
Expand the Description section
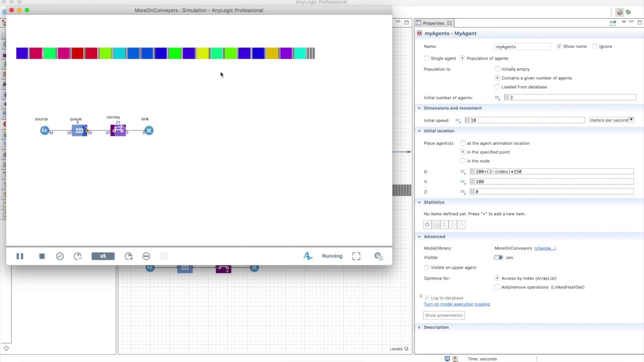[x=419, y=327]
